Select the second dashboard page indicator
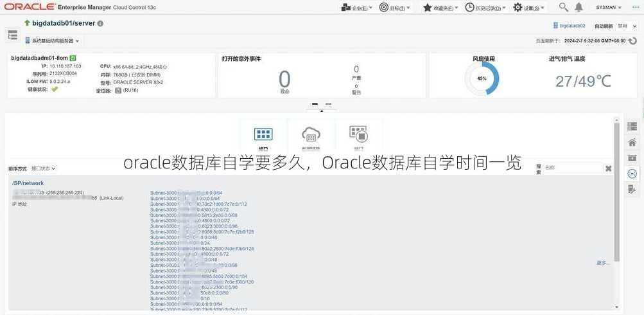The height and width of the screenshot is (315, 644). [x=328, y=104]
